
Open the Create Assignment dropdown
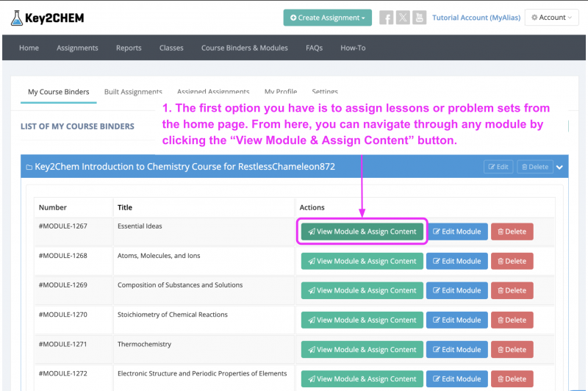(327, 18)
